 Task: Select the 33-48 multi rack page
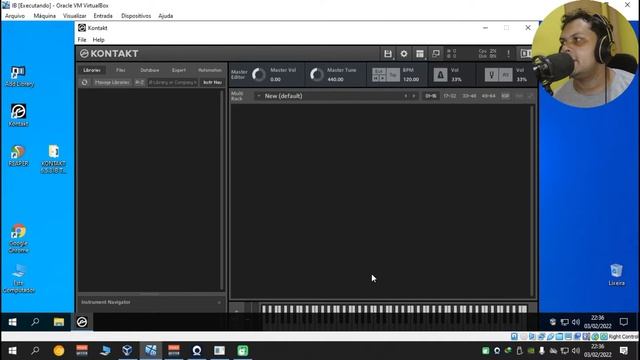coord(469,96)
